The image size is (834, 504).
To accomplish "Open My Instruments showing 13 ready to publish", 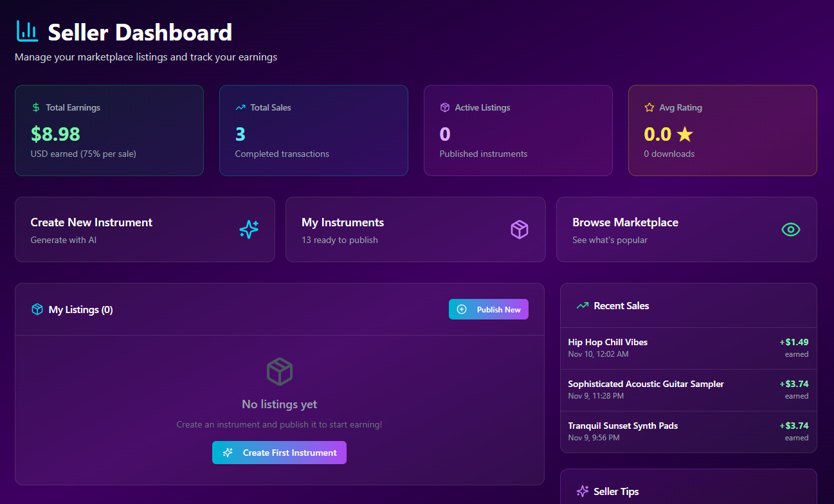I will coord(415,230).
